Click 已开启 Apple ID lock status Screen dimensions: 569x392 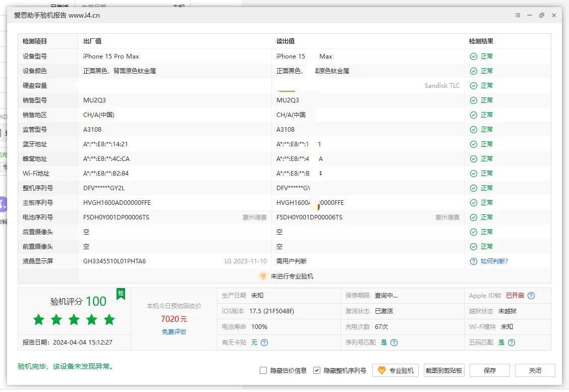point(515,296)
